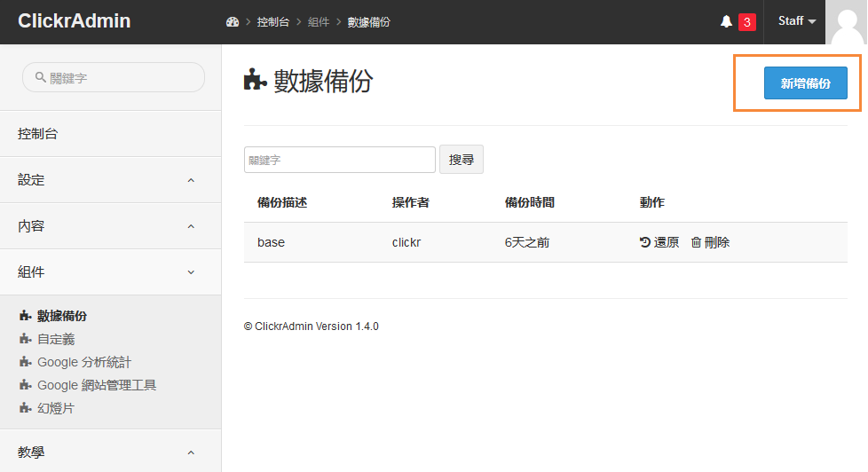The image size is (868, 472).
Task: Click the 新增備份 button
Action: pos(806,83)
